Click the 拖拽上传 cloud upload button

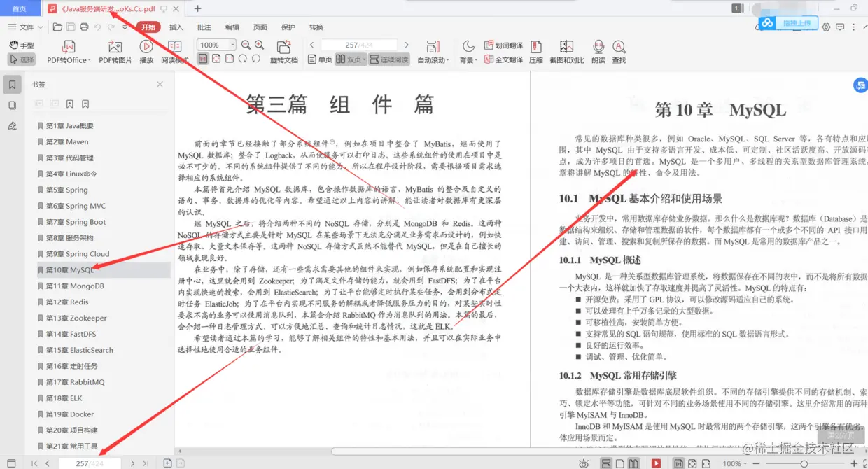point(787,23)
